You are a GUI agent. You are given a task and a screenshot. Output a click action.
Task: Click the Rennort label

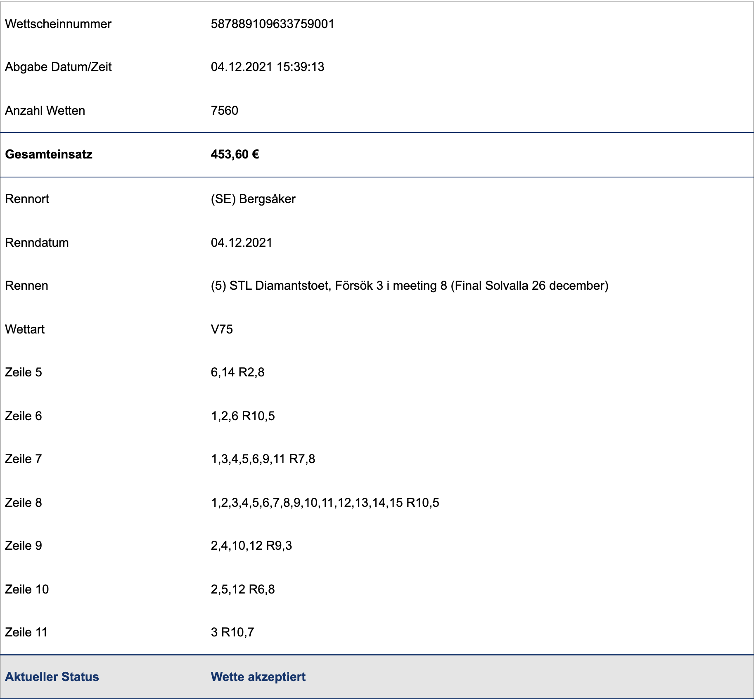(27, 199)
